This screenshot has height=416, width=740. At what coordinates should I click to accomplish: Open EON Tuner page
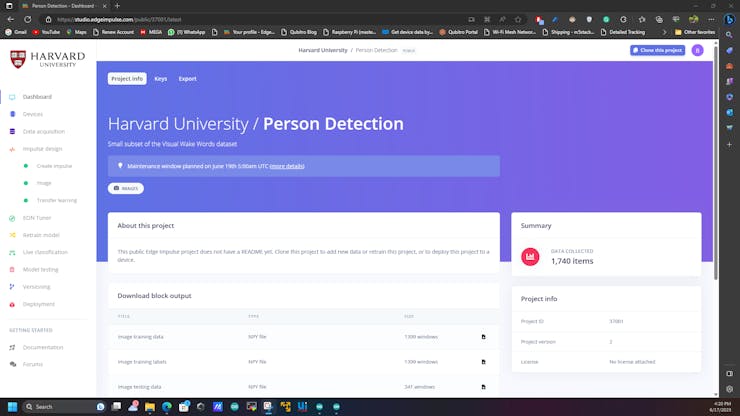click(x=37, y=218)
